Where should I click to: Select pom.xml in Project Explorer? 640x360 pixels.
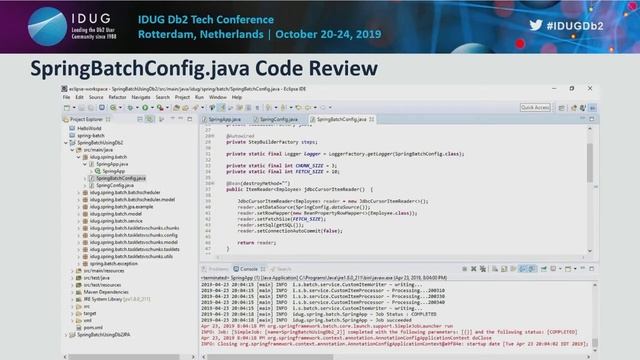click(x=93, y=328)
